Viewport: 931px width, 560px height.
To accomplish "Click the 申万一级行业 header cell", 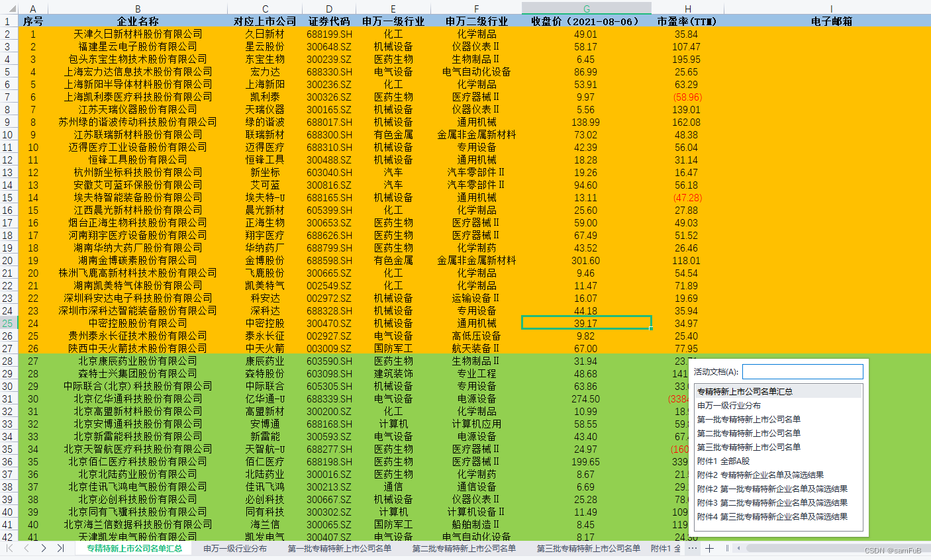I will click(x=393, y=21).
